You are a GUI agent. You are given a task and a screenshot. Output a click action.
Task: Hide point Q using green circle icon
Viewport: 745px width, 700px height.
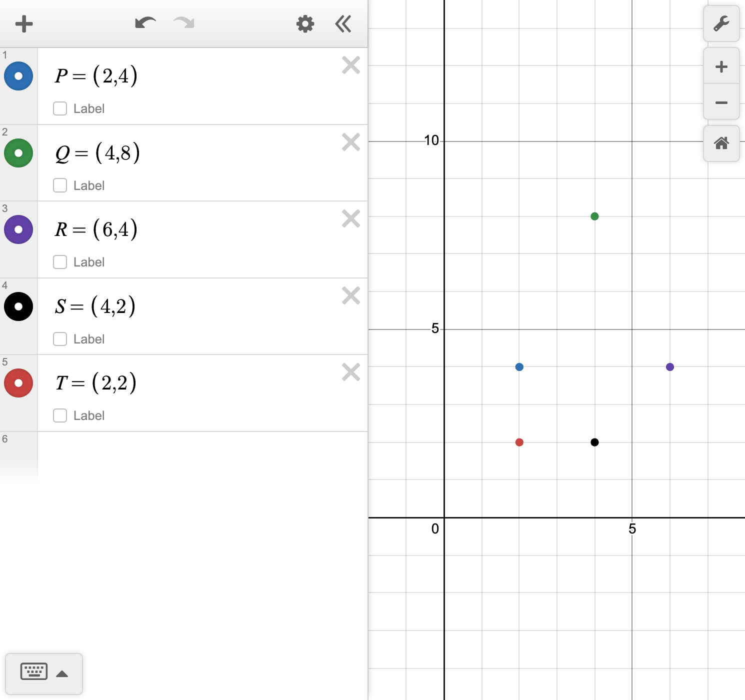coord(18,153)
